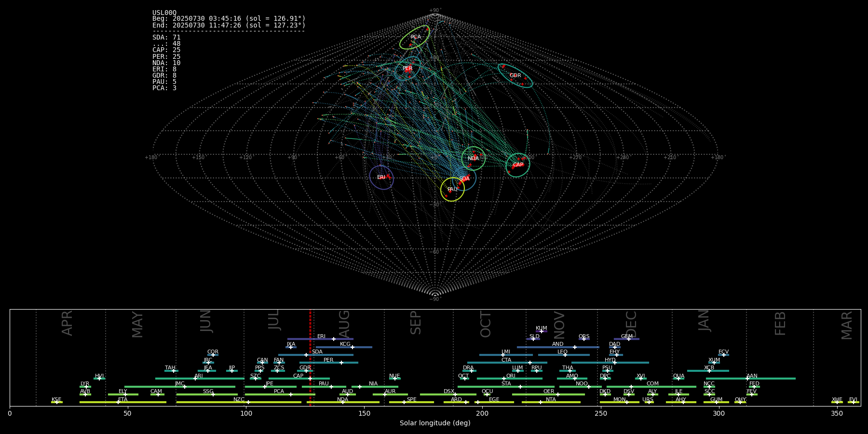Click the 'SDA: 71' count entry
The height and width of the screenshot is (434, 868).
[166, 38]
